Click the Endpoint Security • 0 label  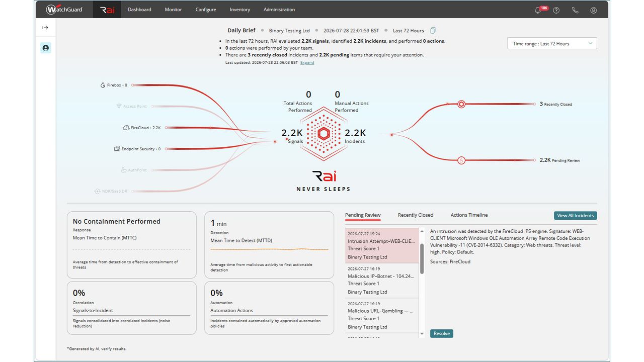[141, 149]
